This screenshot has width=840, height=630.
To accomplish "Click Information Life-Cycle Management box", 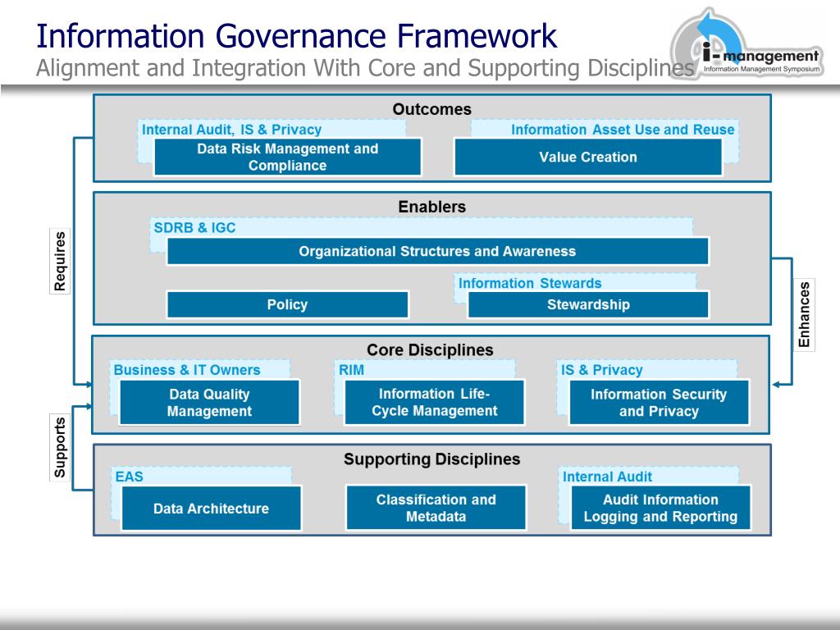I will 435,402.
